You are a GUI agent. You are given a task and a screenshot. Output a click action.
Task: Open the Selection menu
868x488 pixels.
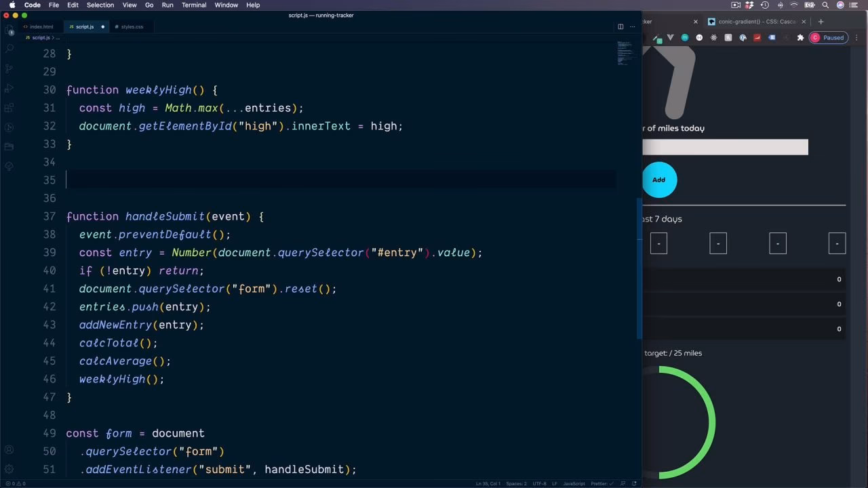point(100,5)
